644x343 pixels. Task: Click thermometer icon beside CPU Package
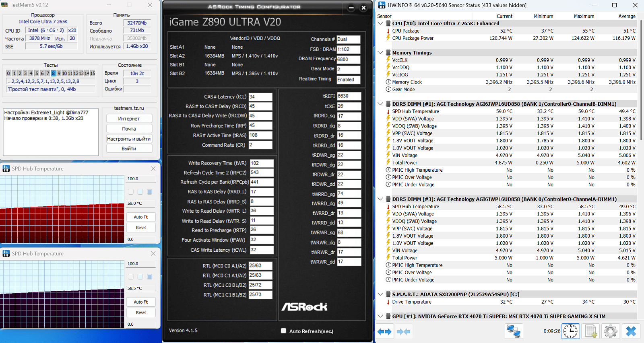tap(388, 31)
